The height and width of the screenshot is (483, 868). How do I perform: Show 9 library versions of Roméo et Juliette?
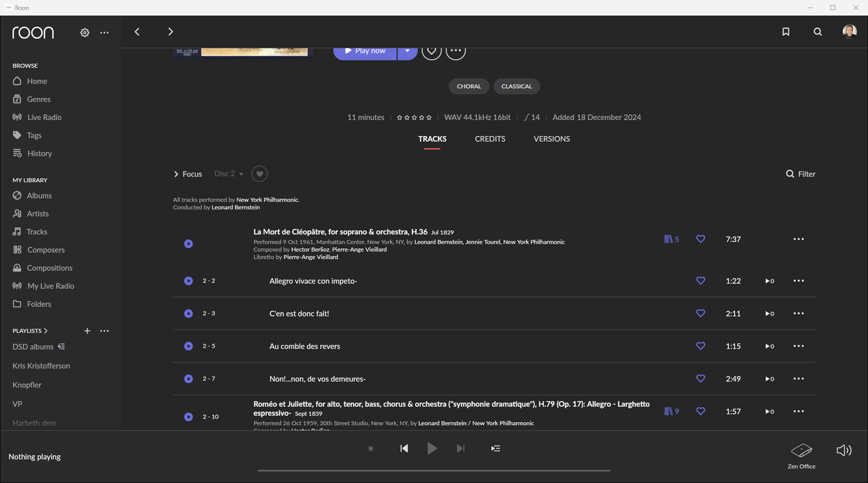point(671,411)
